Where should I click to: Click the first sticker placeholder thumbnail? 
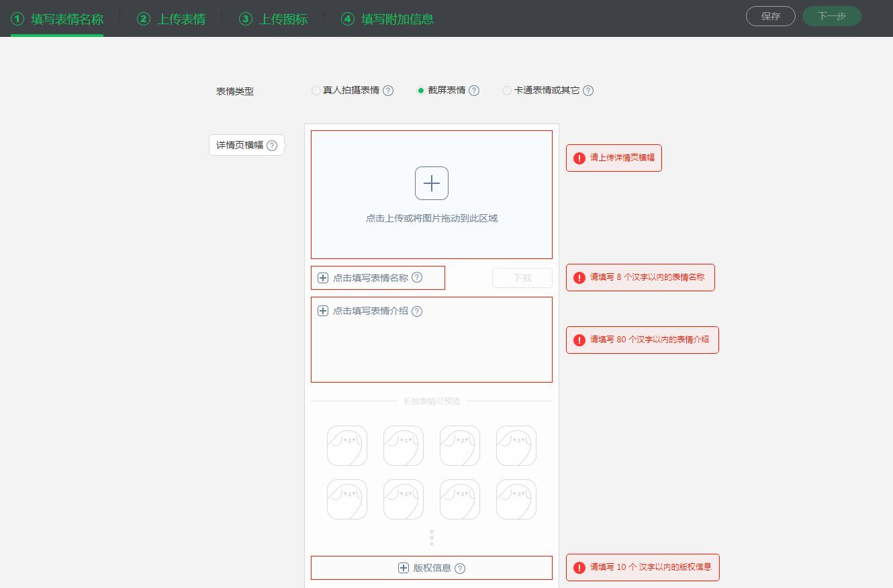pyautogui.click(x=346, y=446)
